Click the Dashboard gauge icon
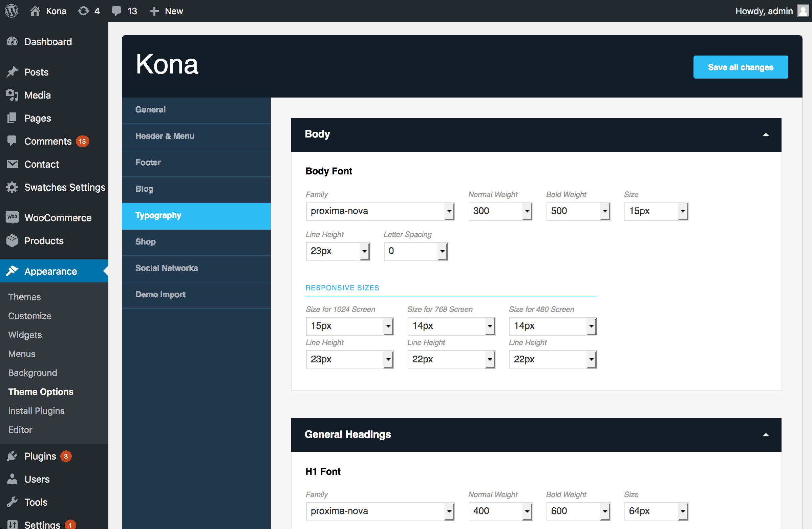Image resolution: width=812 pixels, height=529 pixels. (x=12, y=41)
